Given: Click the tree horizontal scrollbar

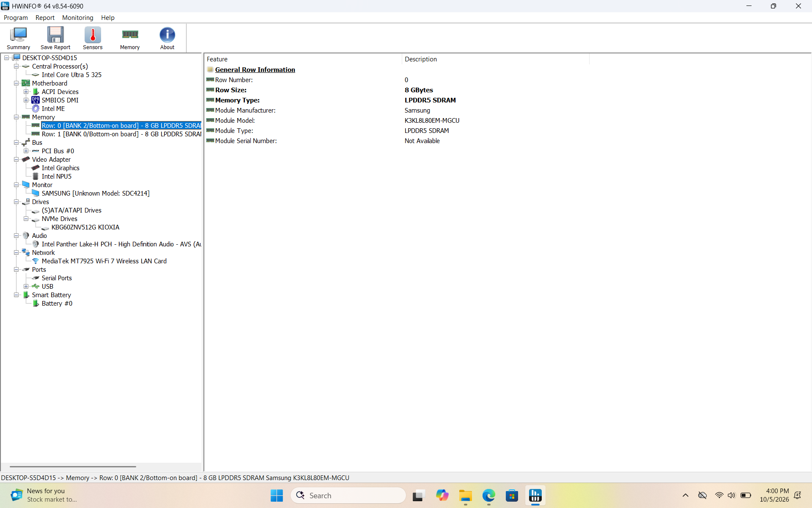Looking at the screenshot, I should pyautogui.click(x=73, y=467).
